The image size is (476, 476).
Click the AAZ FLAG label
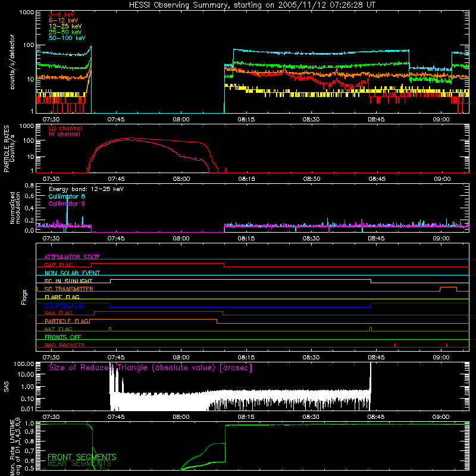click(58, 329)
